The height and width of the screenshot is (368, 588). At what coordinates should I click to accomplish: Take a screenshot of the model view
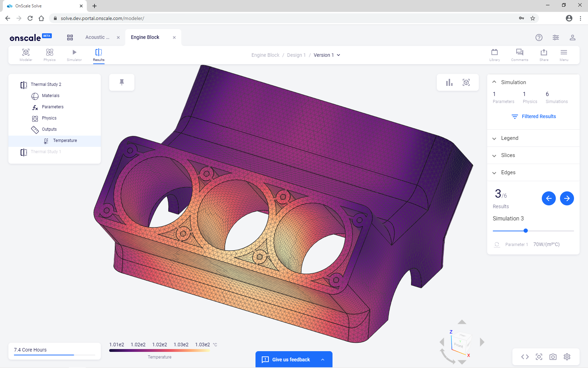pos(553,357)
